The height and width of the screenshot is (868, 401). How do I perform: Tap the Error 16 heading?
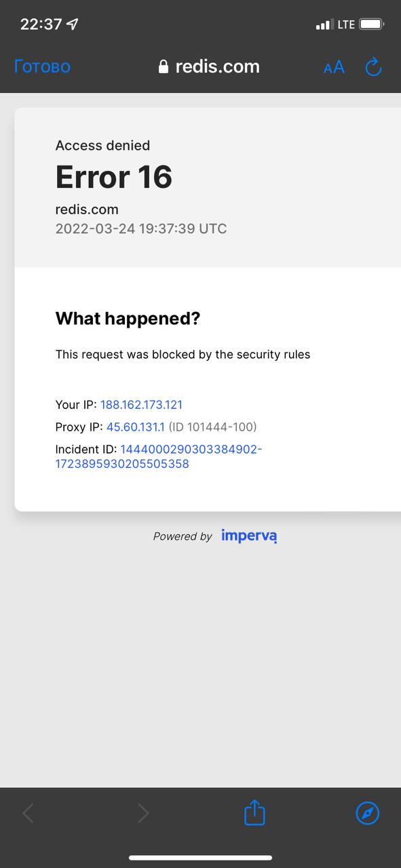pos(114,177)
